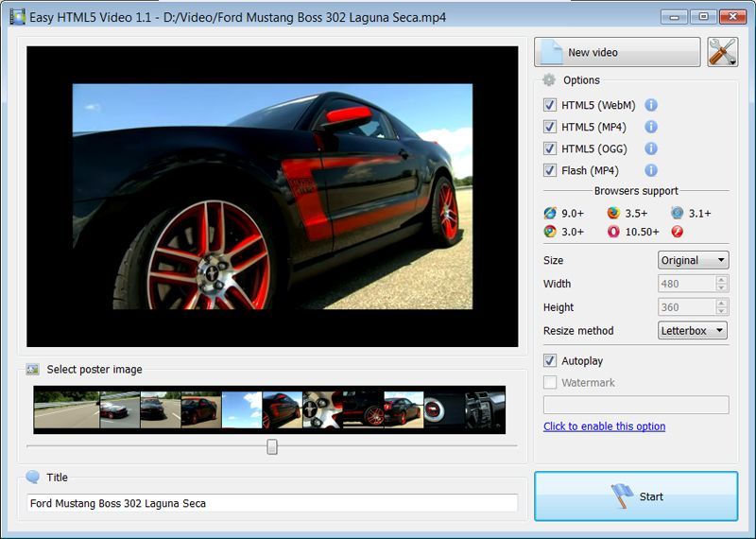Screen dimensions: 756x539
Task: Click info icon next to Flash (MP4)
Action: pyautogui.click(x=651, y=170)
